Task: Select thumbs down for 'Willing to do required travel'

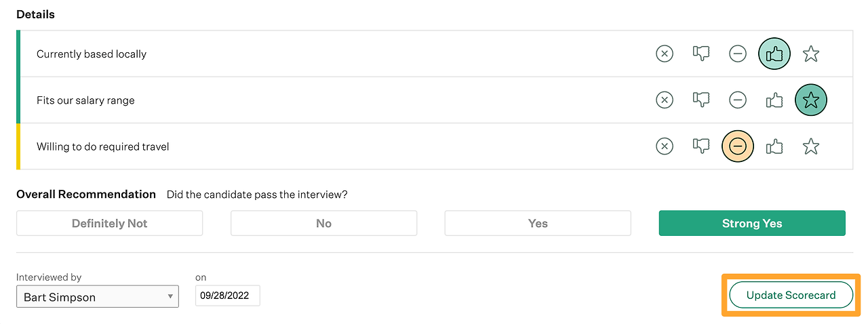Action: [x=701, y=146]
